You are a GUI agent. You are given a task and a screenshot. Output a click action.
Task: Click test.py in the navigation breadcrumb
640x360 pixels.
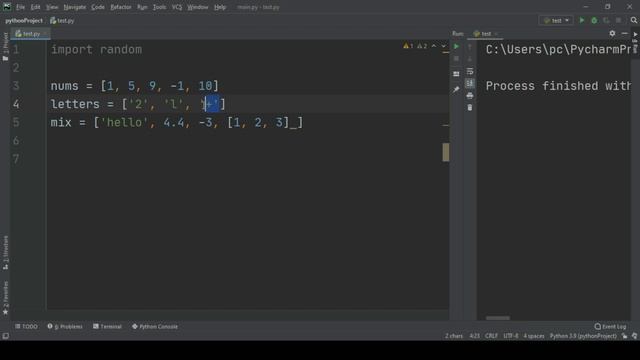point(62,20)
